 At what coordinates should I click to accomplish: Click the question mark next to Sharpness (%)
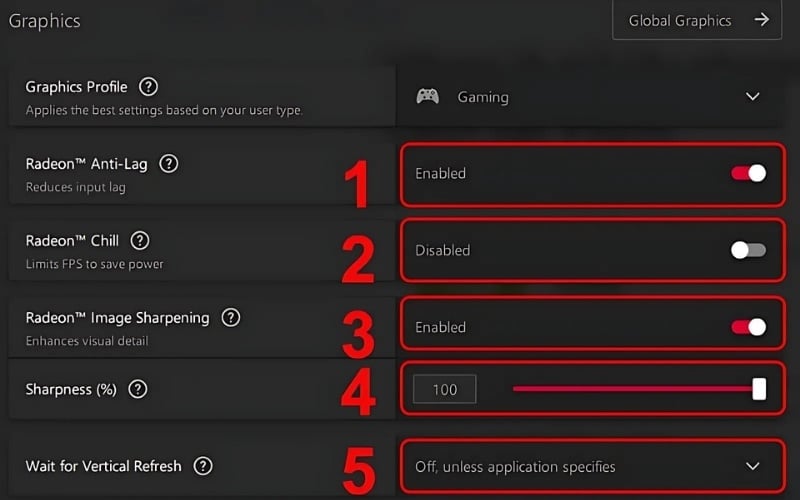138,389
